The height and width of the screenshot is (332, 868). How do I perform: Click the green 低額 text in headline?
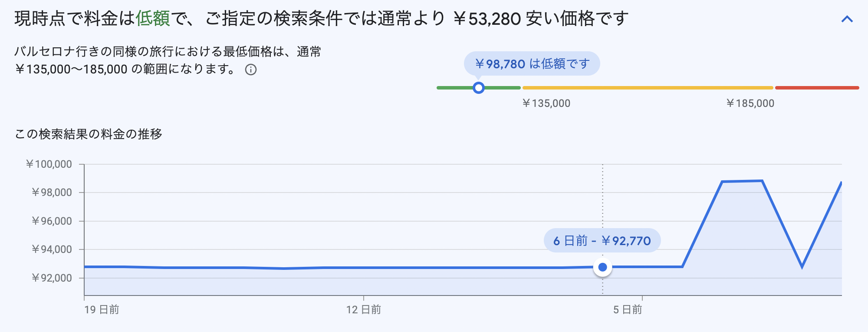coord(153,19)
